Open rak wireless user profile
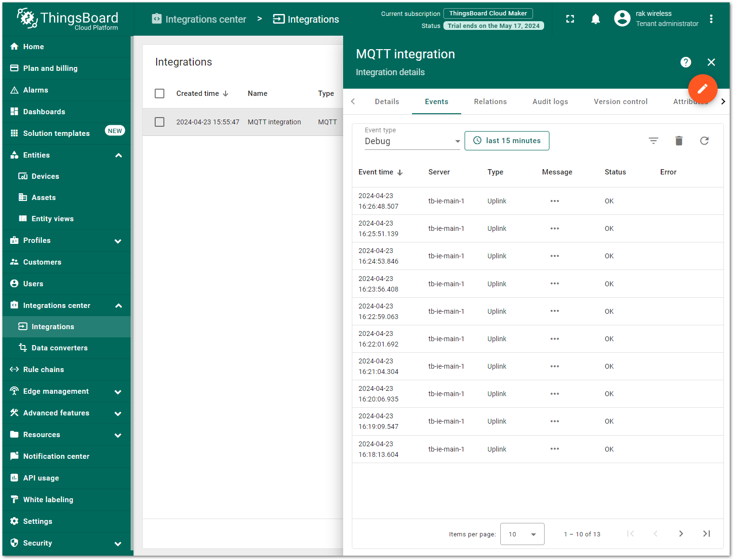 (x=656, y=18)
